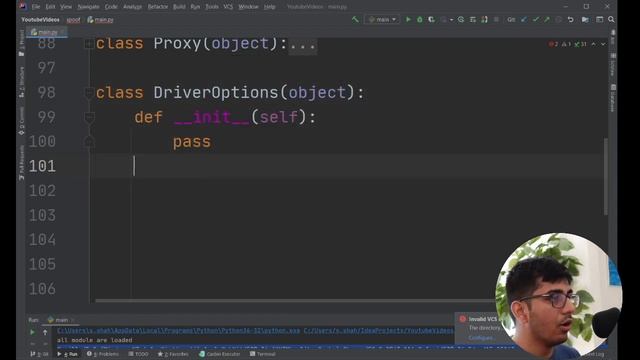
Task: Collapse the DriverOptions class fold marker
Action: coord(89,93)
